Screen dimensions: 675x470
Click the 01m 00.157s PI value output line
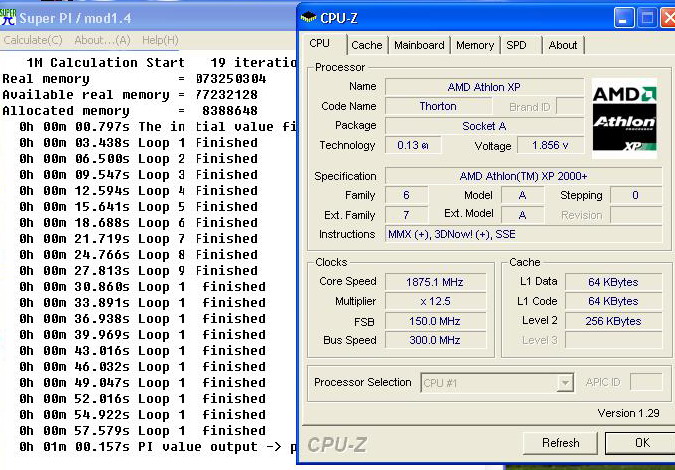click(x=158, y=447)
